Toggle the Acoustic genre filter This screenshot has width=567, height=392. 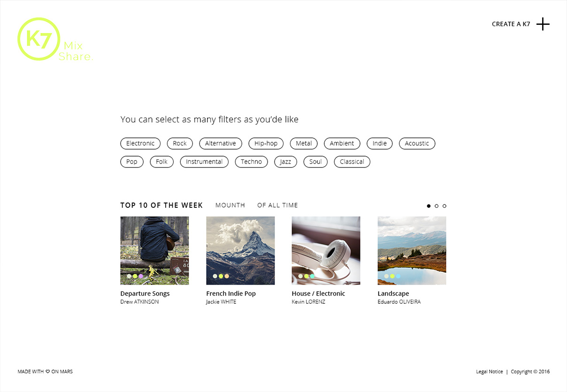pos(417,143)
